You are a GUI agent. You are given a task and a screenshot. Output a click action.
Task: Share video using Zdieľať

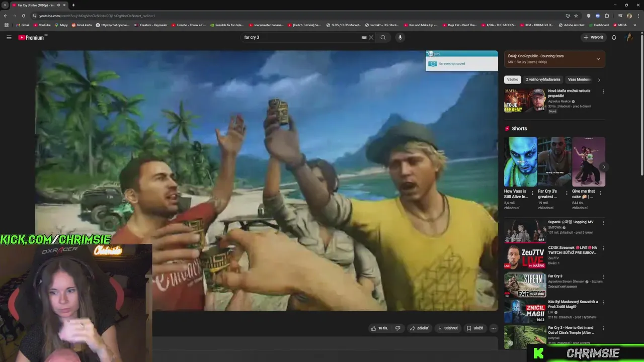click(x=419, y=328)
